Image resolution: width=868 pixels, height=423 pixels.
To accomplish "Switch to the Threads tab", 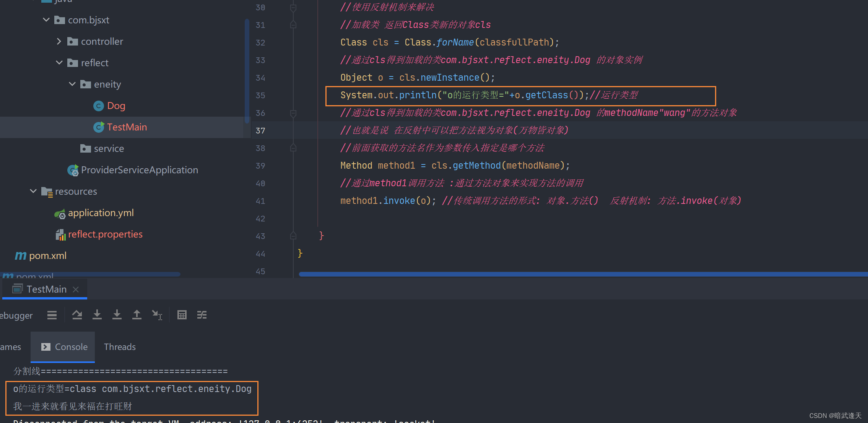I will coord(120,347).
